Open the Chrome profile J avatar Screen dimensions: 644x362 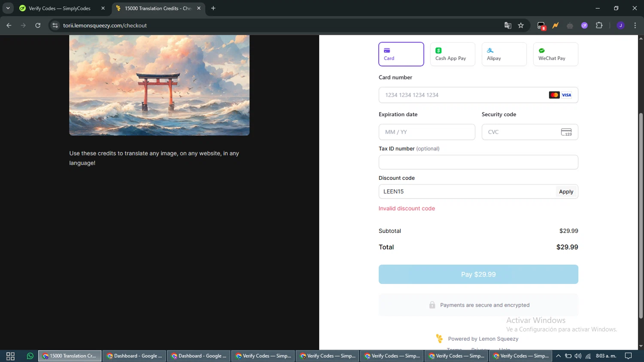[x=620, y=25]
